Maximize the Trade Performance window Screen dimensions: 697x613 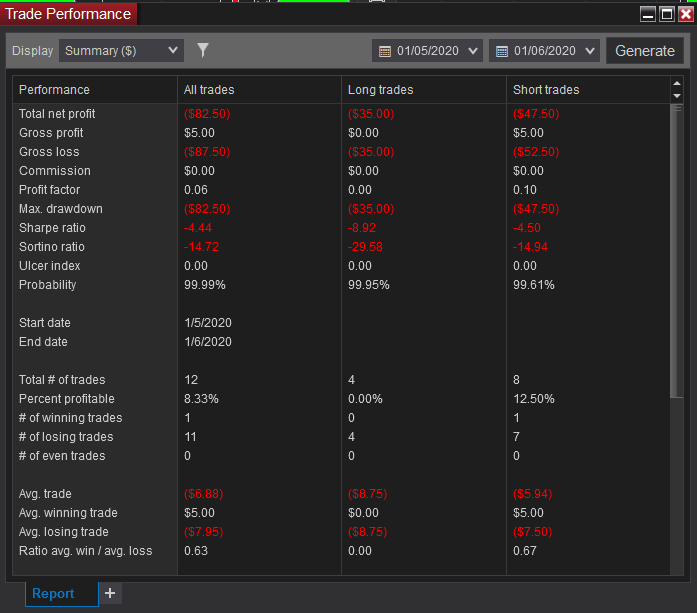click(x=667, y=14)
